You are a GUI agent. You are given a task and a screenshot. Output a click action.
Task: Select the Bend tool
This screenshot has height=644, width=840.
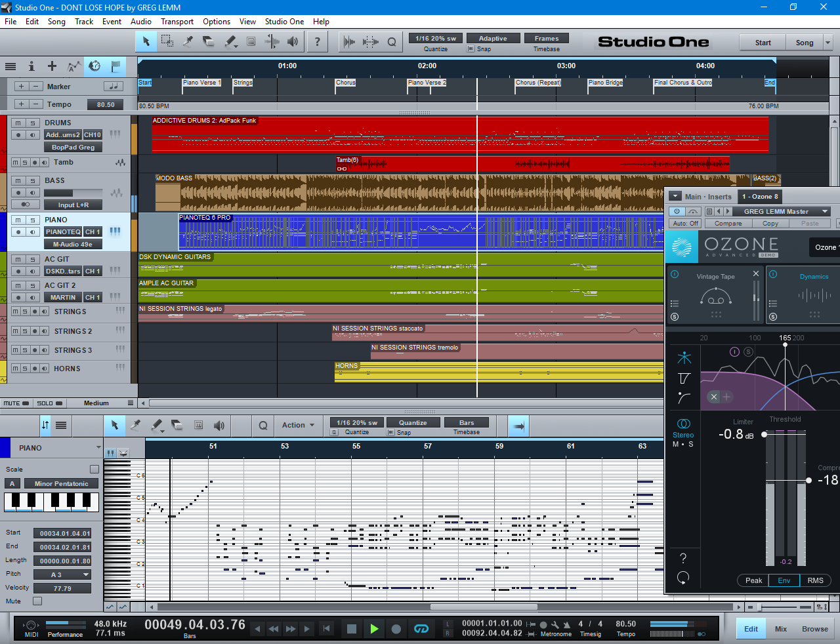coord(272,41)
